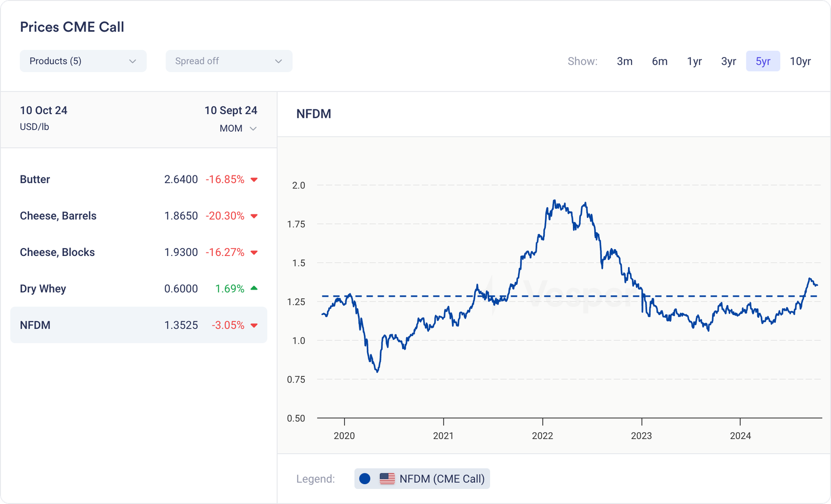This screenshot has height=504, width=831.
Task: Click the green up arrow for Dry Whey
Action: coord(254,288)
